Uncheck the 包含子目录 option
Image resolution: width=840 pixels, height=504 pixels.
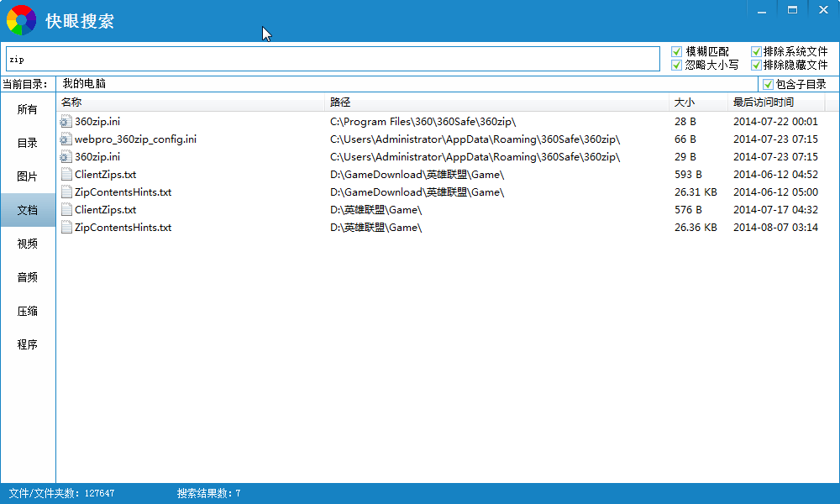click(768, 84)
